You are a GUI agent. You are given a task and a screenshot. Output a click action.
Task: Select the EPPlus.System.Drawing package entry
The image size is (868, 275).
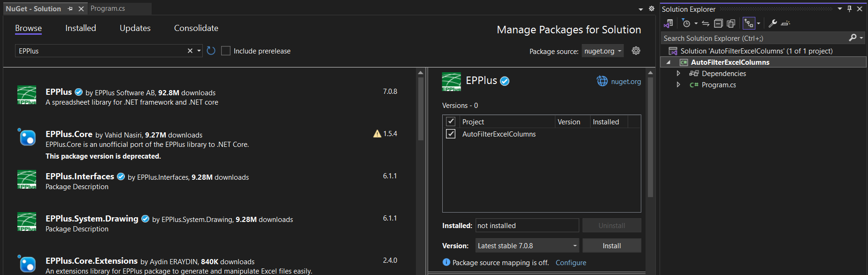coord(209,224)
